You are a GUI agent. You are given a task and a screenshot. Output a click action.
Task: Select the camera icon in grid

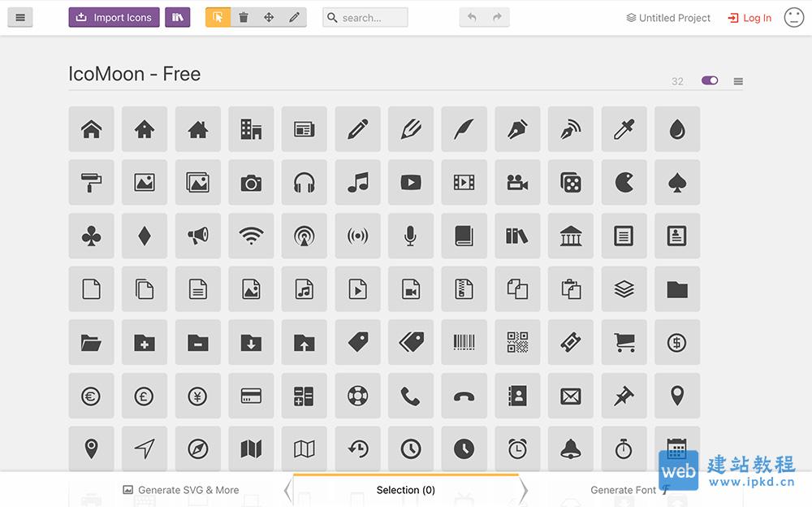(x=251, y=183)
